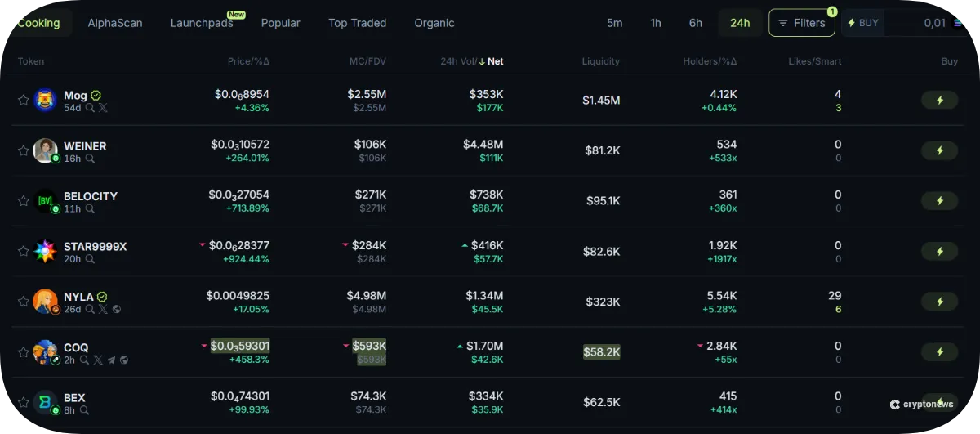Click COQ's $58.2K liquidity value
This screenshot has width=980, height=434.
click(x=602, y=352)
